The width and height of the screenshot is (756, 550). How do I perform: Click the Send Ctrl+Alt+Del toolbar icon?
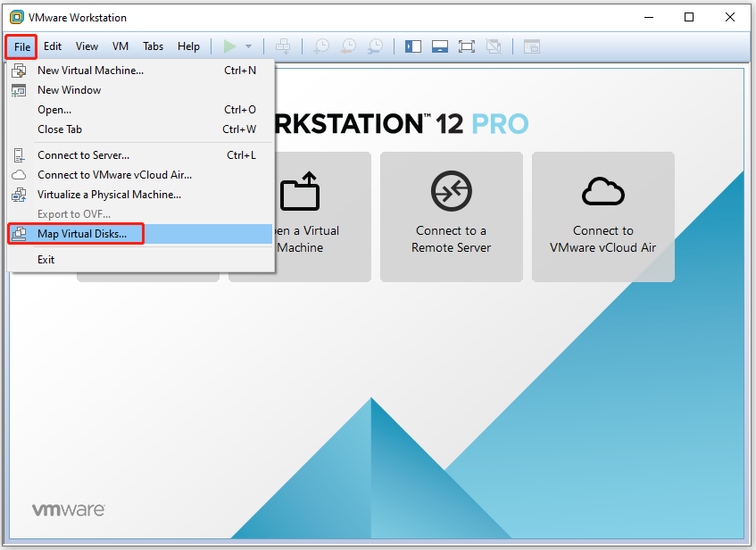(283, 46)
